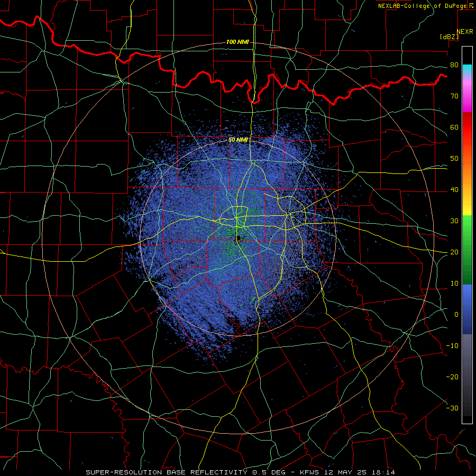Select the 80 value on the dBZ scale
Screen dimensions: 476x476
pyautogui.click(x=454, y=65)
